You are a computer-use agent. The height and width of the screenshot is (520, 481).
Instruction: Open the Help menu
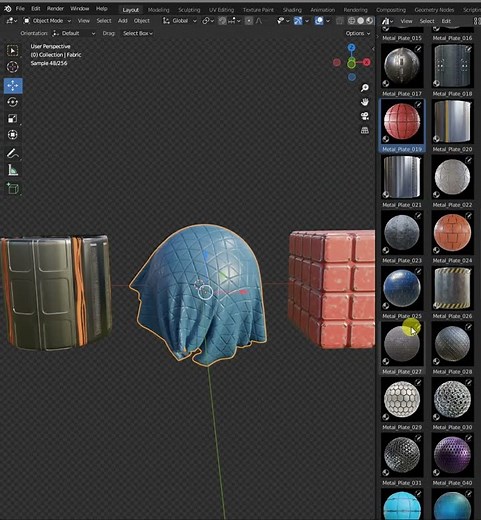click(102, 9)
